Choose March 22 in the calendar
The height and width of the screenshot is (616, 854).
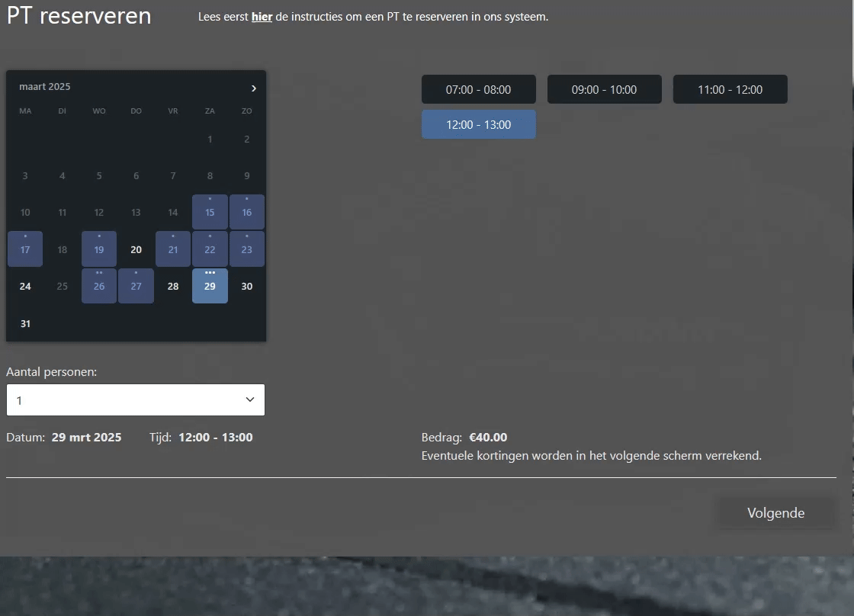pos(210,249)
